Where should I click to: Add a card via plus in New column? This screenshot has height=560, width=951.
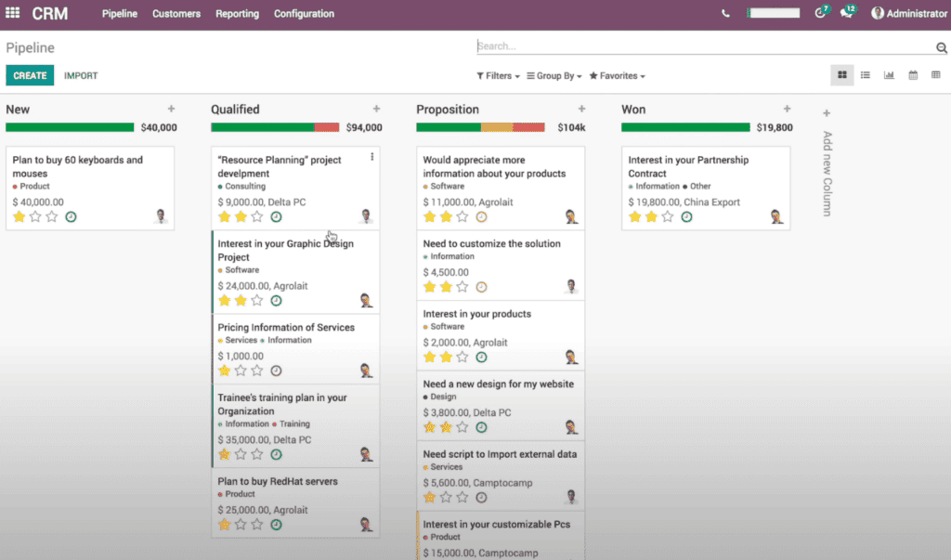pos(171,109)
